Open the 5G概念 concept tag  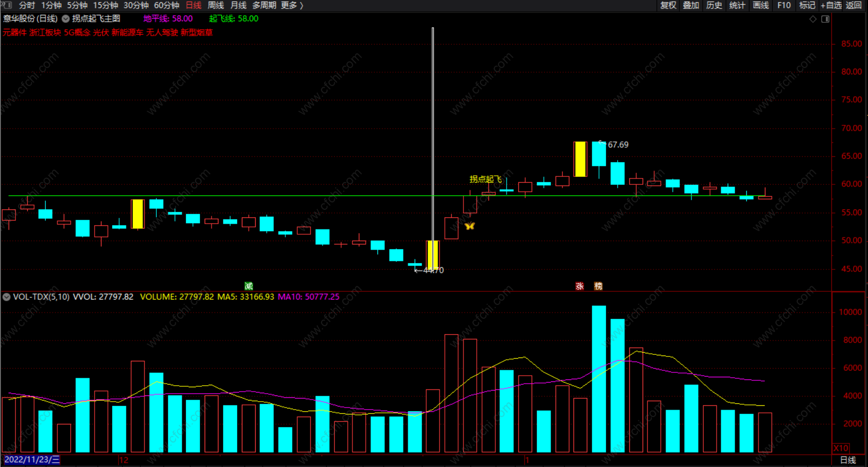click(77, 32)
